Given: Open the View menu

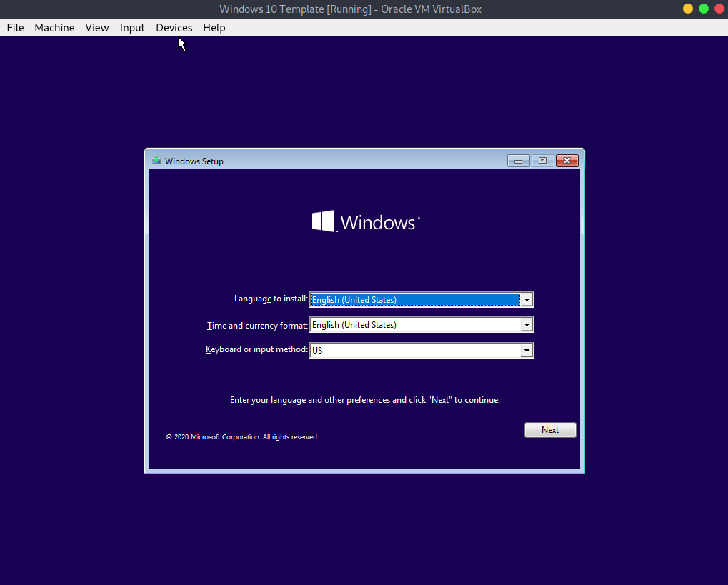Looking at the screenshot, I should click(97, 28).
